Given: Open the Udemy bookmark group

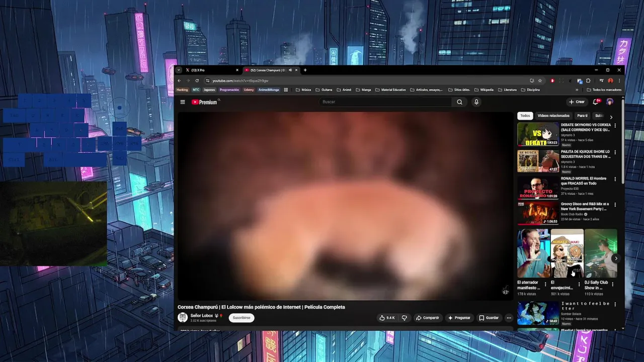Looking at the screenshot, I should point(249,90).
